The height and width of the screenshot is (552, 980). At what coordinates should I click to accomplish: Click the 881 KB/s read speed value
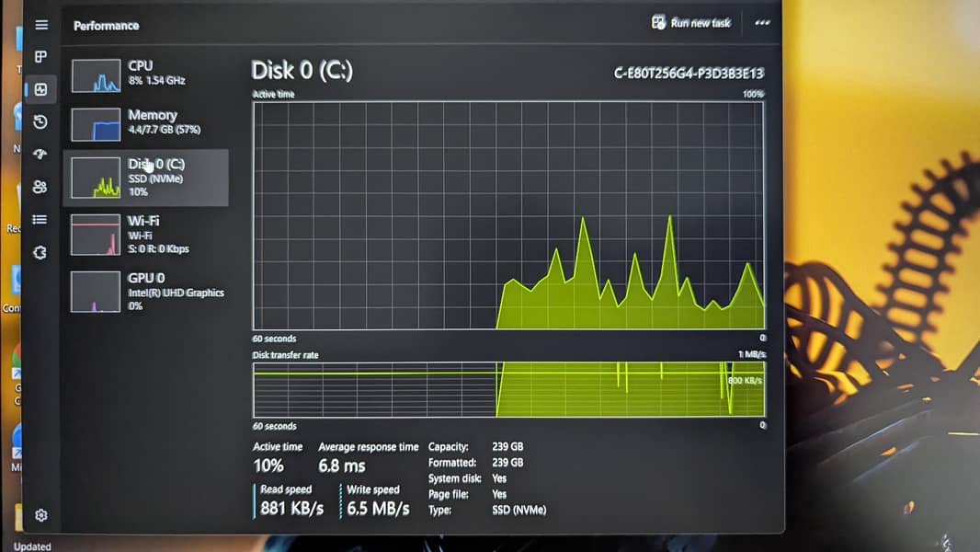291,508
